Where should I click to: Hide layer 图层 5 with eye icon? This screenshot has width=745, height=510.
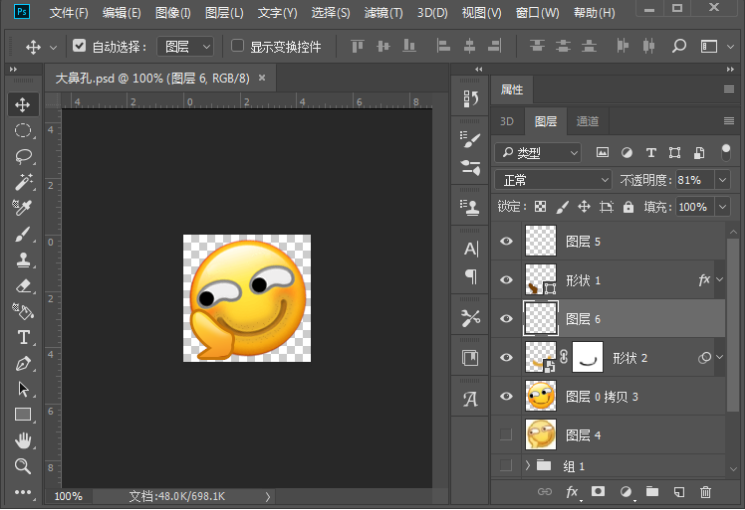[506, 241]
